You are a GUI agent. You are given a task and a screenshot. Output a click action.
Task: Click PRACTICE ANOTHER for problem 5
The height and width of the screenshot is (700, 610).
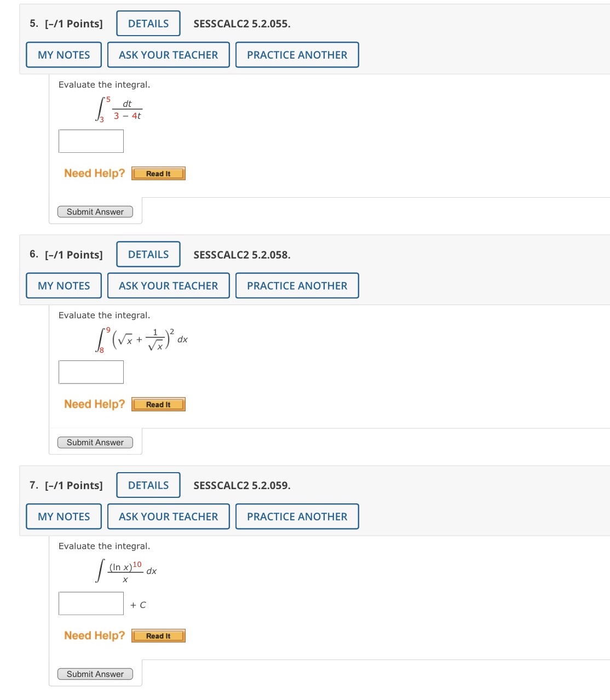pos(296,55)
